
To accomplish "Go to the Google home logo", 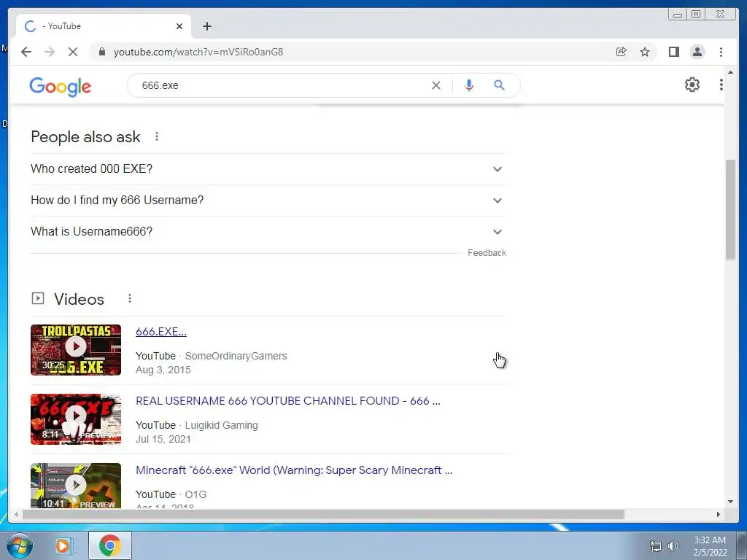I will (60, 87).
